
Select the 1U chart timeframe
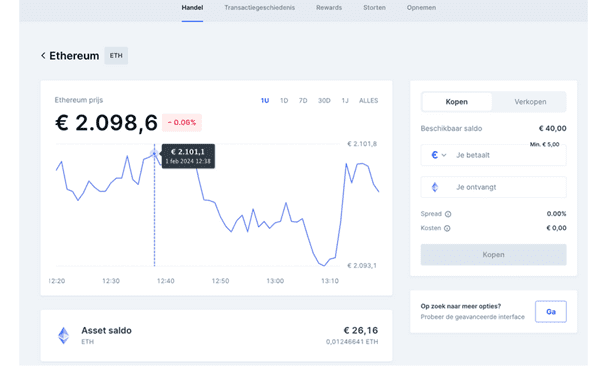265,101
